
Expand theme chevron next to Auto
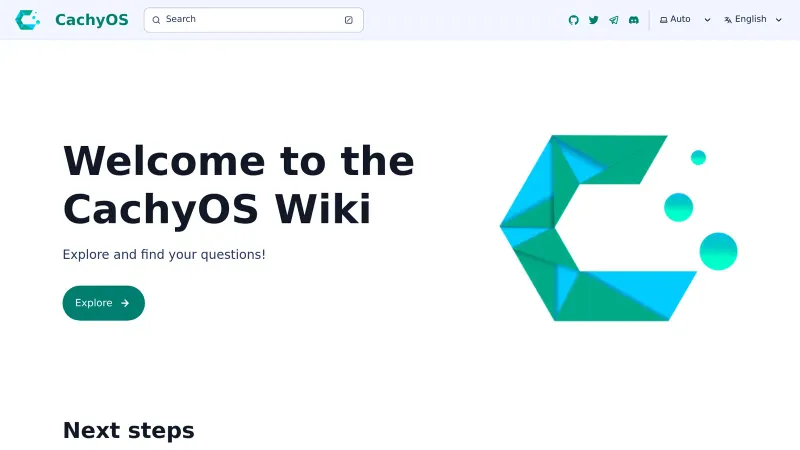click(x=707, y=20)
